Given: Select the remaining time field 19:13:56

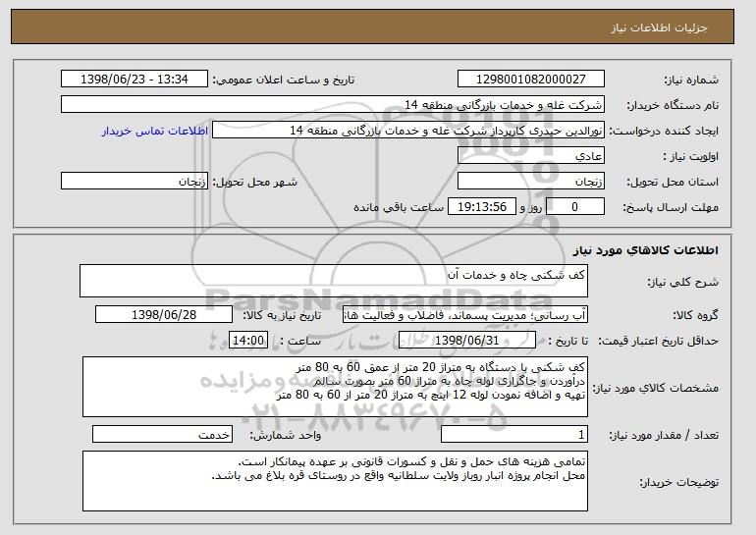Looking at the screenshot, I should tap(482, 207).
